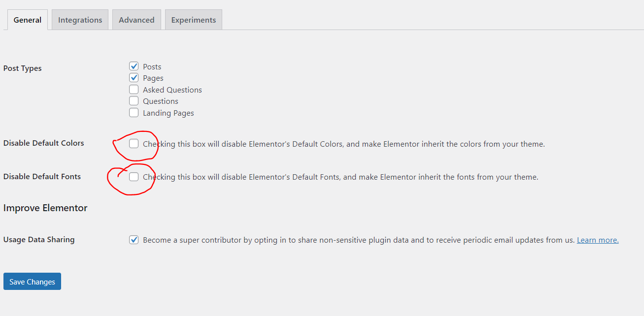644x316 pixels.
Task: Enable the Asked Questions checkbox
Action: point(134,89)
